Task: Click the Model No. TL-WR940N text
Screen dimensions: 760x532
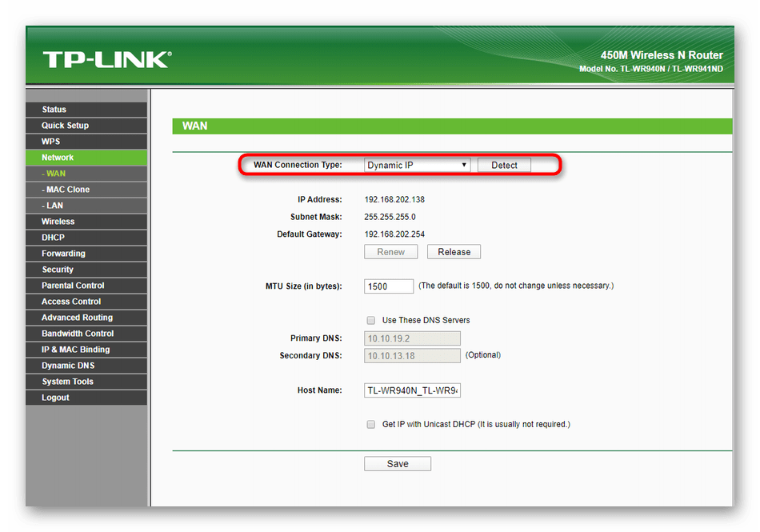Action: (x=651, y=69)
